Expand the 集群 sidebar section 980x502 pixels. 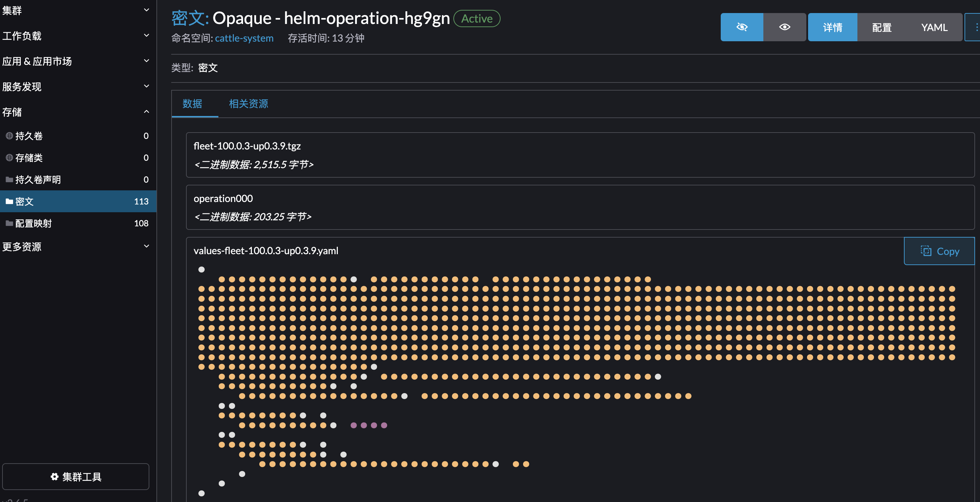146,10
